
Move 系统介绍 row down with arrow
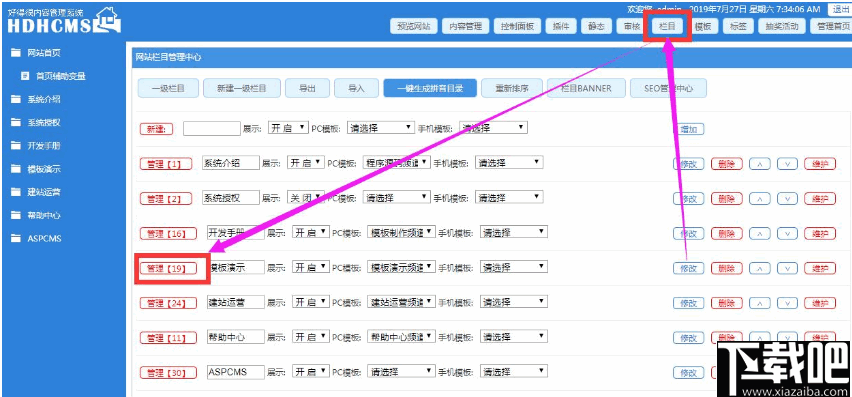[x=787, y=164]
